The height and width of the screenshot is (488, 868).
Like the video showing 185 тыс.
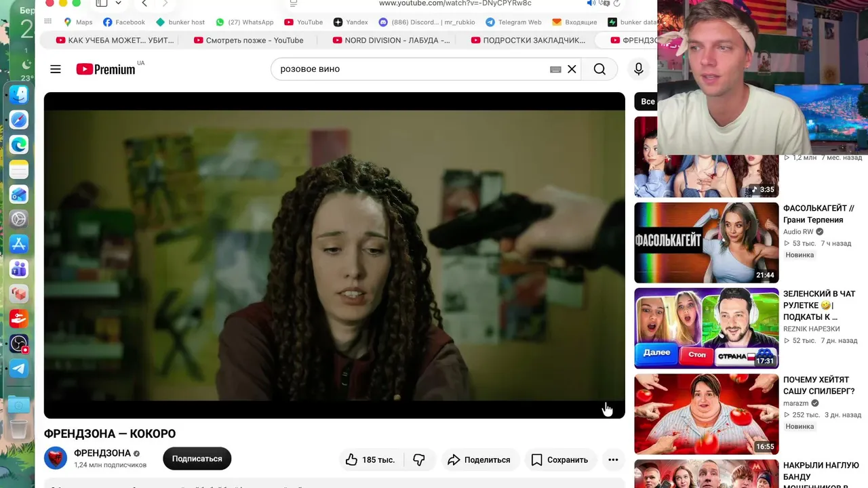370,460
